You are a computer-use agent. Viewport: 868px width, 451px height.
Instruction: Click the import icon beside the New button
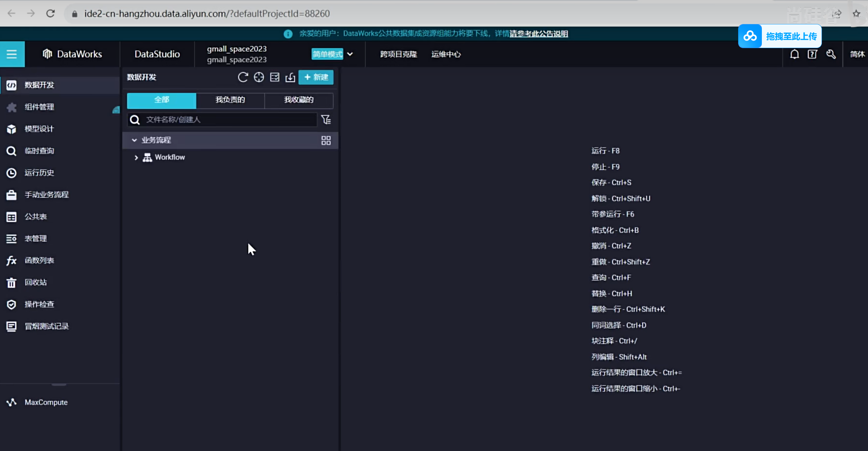click(x=290, y=77)
